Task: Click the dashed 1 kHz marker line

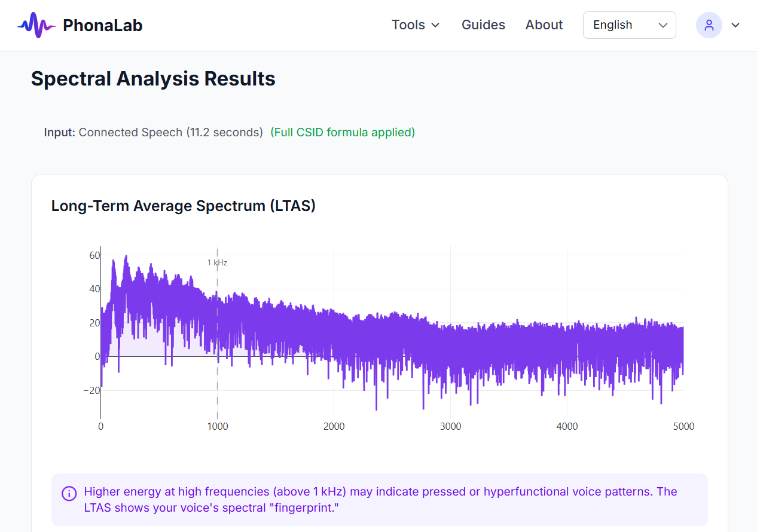Action: point(218,329)
